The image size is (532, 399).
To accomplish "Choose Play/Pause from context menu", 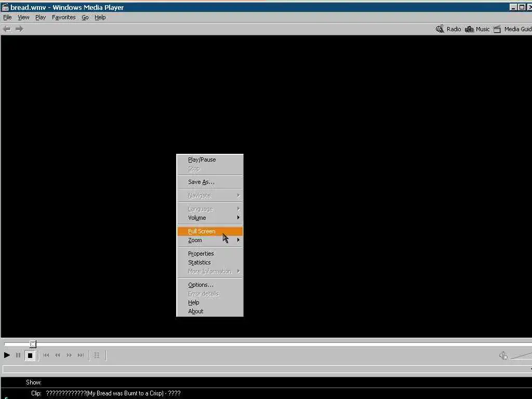I will [210, 159].
